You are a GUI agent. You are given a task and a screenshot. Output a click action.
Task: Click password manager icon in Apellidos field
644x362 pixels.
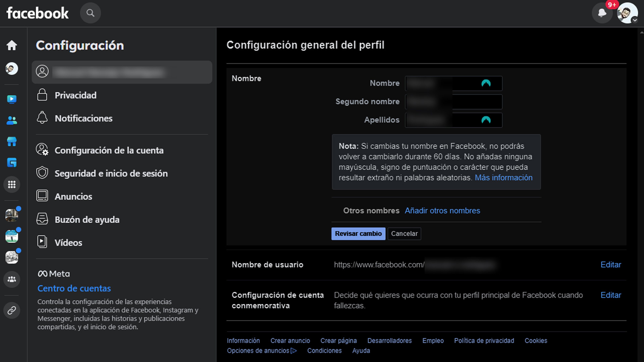point(486,120)
